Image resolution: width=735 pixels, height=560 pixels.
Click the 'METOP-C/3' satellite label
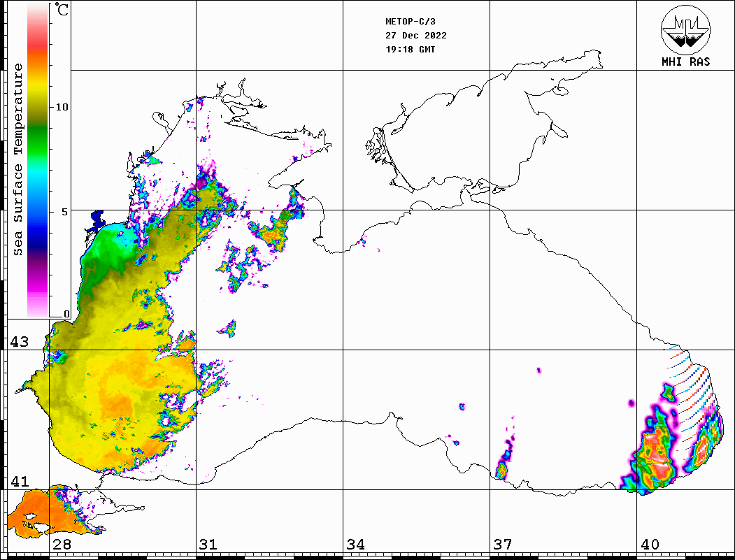(411, 22)
